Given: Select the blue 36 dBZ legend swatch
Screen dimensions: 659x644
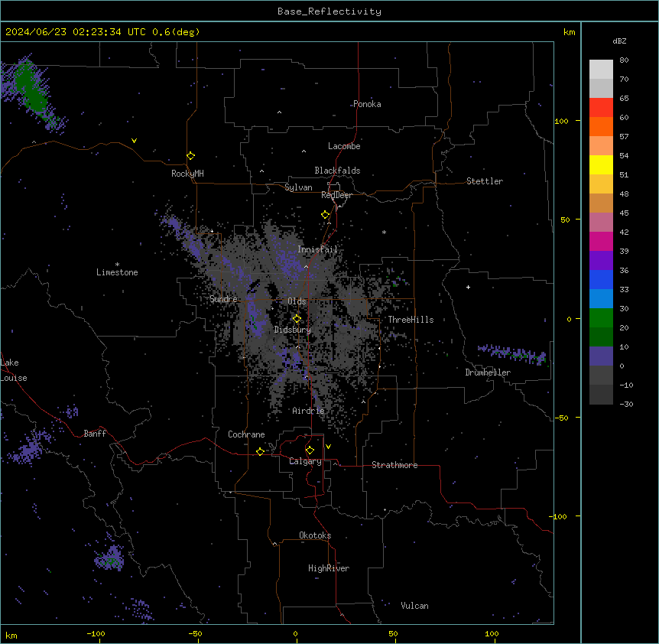Looking at the screenshot, I should tap(601, 279).
